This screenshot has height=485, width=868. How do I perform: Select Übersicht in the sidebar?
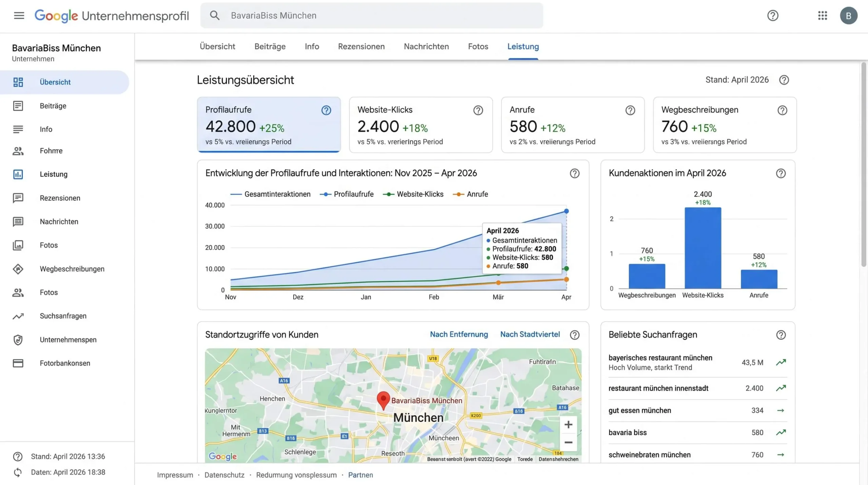tap(64, 82)
